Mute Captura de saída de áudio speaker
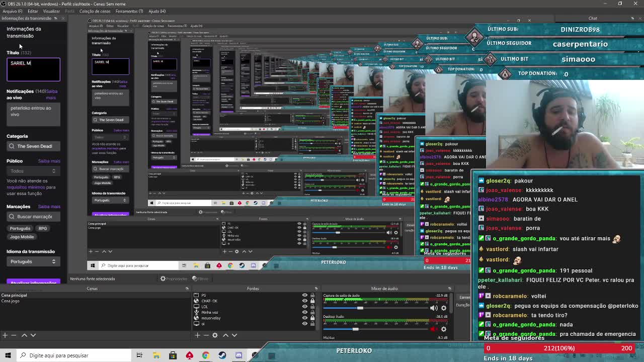644x362 pixels. [x=434, y=308]
